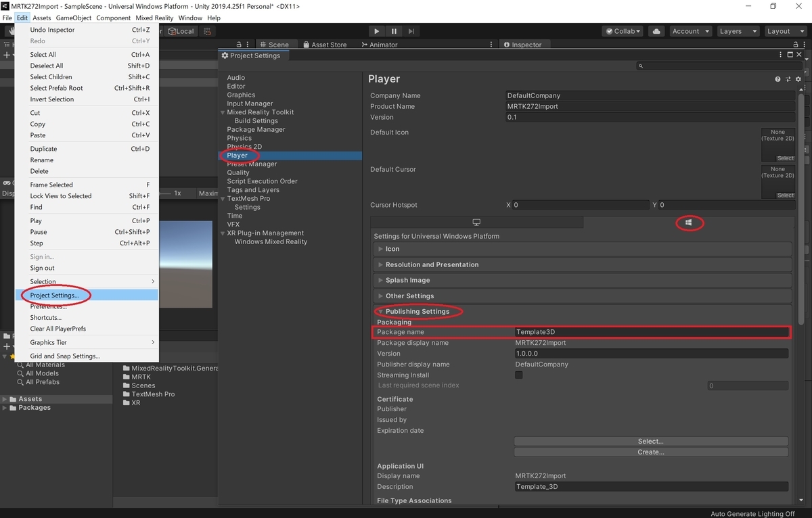Collapse the Publishing Settings section
The height and width of the screenshot is (518, 812).
pyautogui.click(x=582, y=312)
